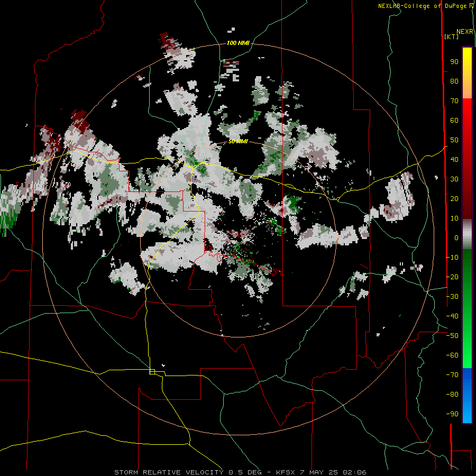476x476 pixels.
Task: Click the "NEXLAB-College of DuPage" header text
Action: click(x=423, y=6)
